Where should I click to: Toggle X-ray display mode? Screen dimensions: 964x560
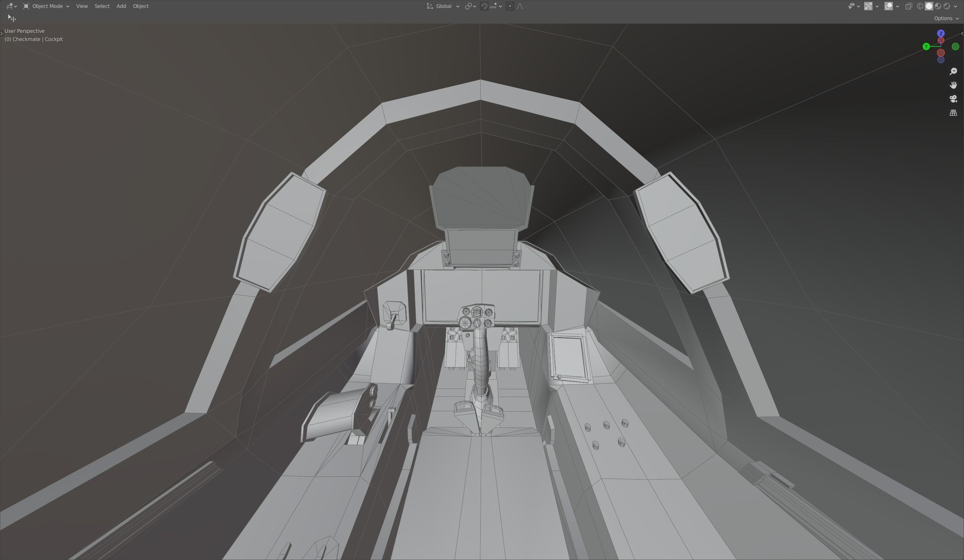point(908,6)
